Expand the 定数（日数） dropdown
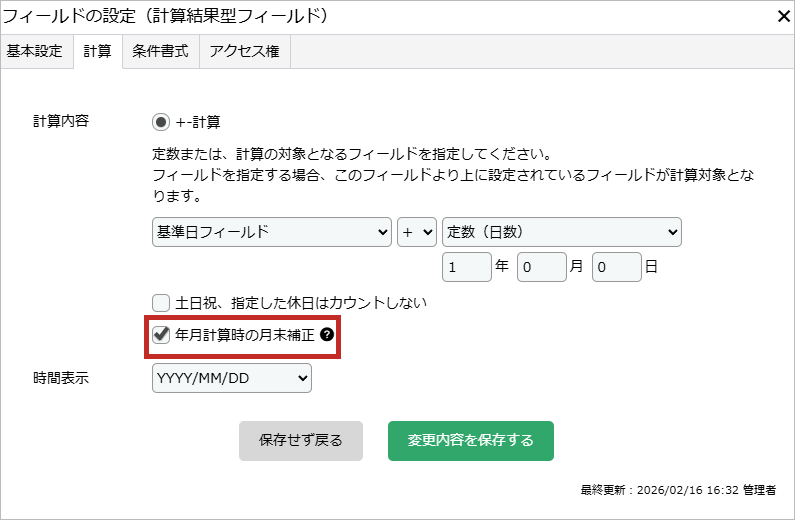Screen dimensions: 795x520 pyautogui.click(x=561, y=232)
